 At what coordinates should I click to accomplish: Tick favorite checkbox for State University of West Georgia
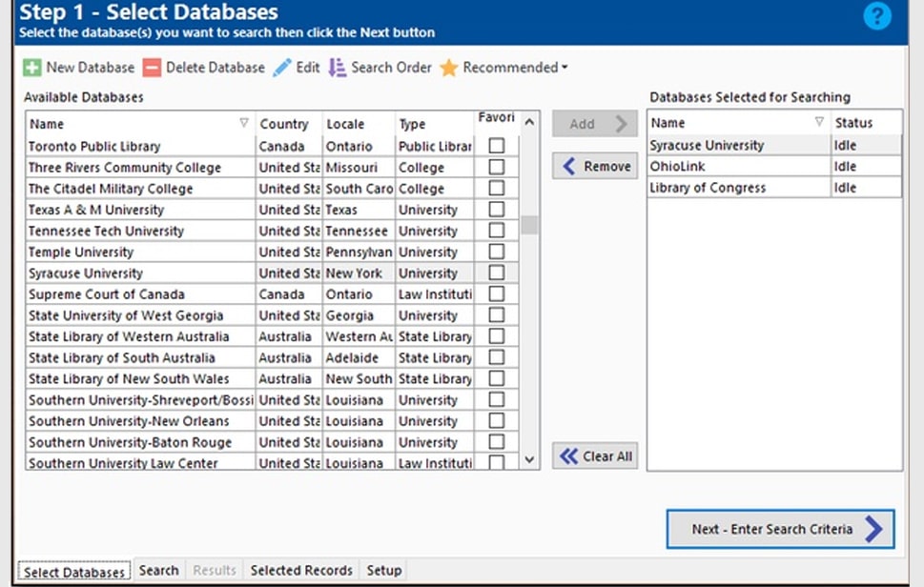tap(497, 315)
